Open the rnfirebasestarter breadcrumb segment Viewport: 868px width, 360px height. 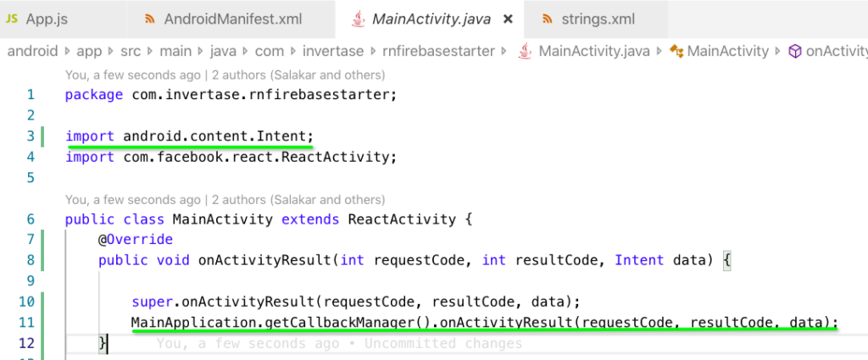point(439,52)
